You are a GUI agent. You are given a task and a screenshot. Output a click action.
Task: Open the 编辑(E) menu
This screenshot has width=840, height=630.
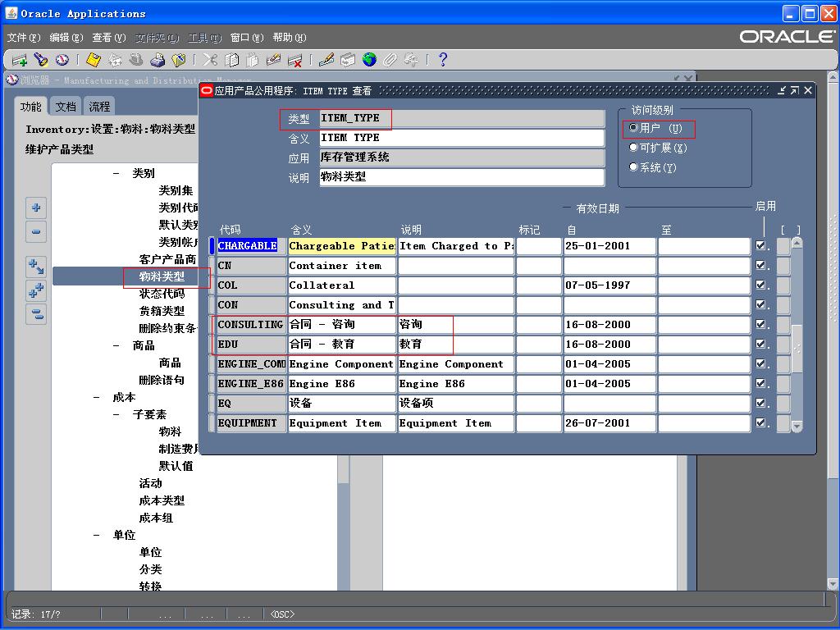tap(66, 38)
